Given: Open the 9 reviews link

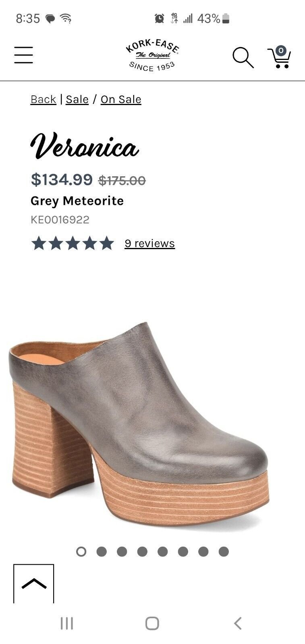Looking at the screenshot, I should pyautogui.click(x=149, y=244).
